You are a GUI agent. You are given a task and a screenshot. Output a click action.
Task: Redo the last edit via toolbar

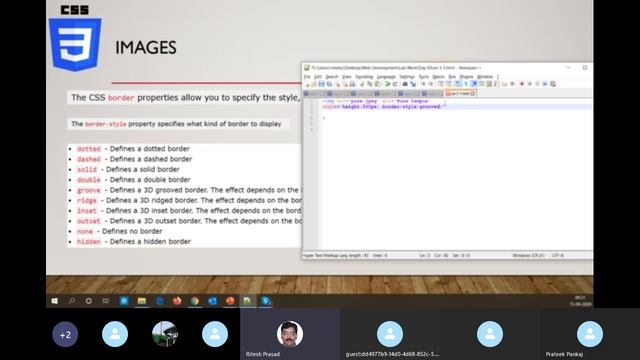coord(395,84)
